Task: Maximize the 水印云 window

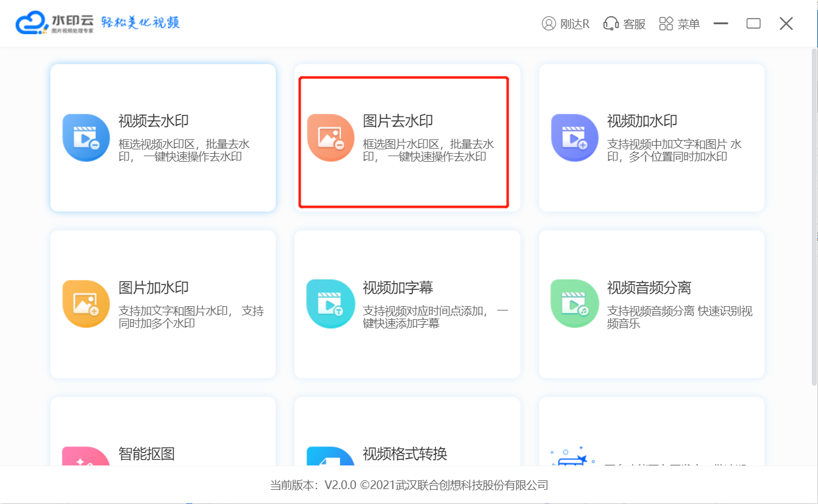Action: 754,24
